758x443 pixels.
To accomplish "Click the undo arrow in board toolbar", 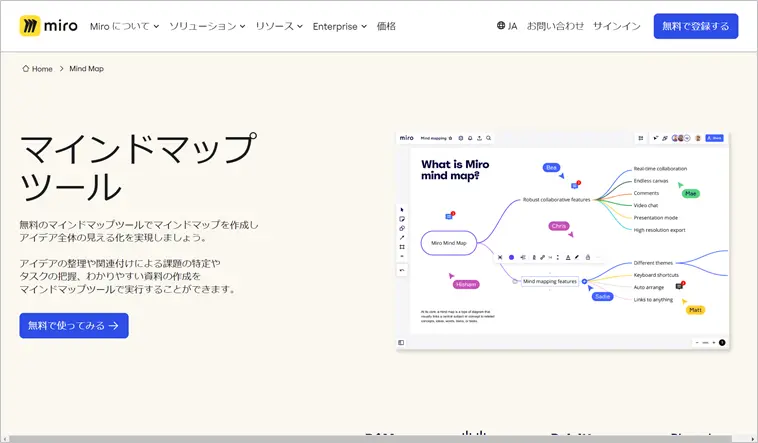I will click(402, 269).
